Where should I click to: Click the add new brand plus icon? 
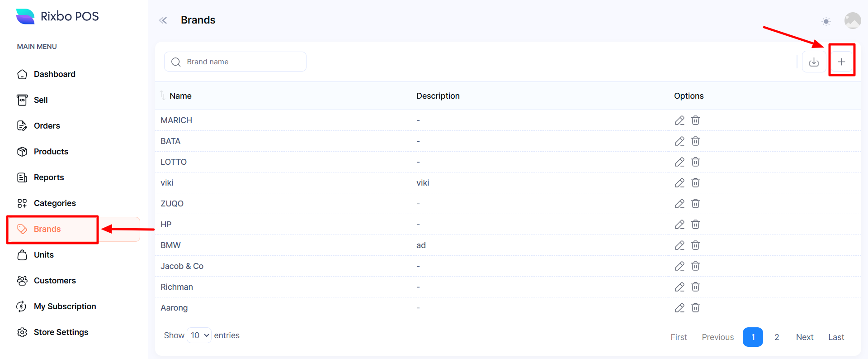pyautogui.click(x=841, y=62)
